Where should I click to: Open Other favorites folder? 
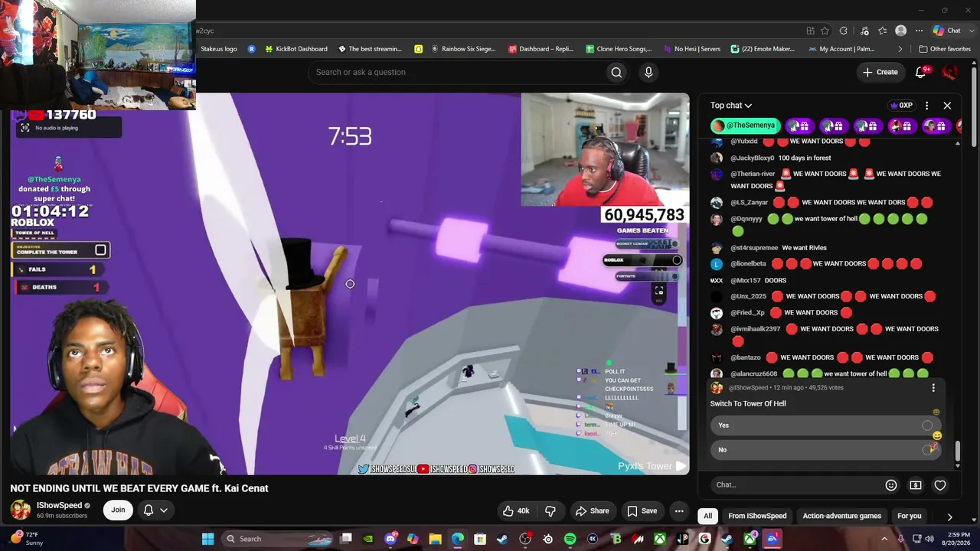[945, 49]
